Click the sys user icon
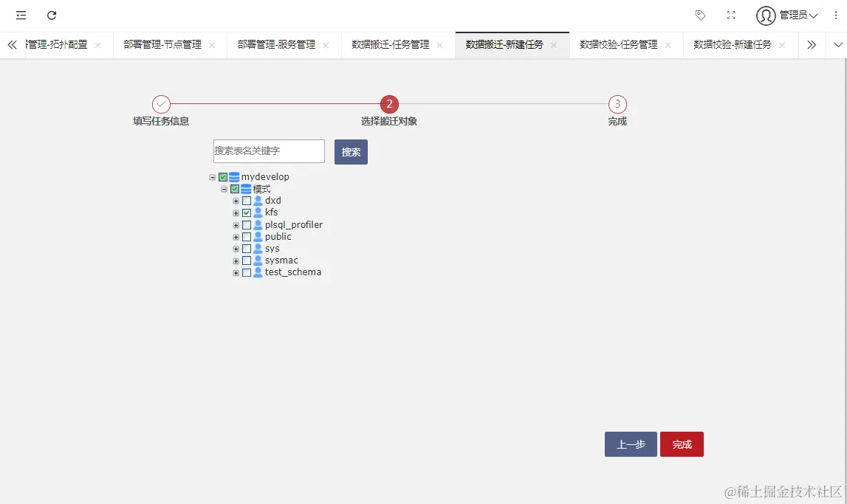 [x=258, y=249]
